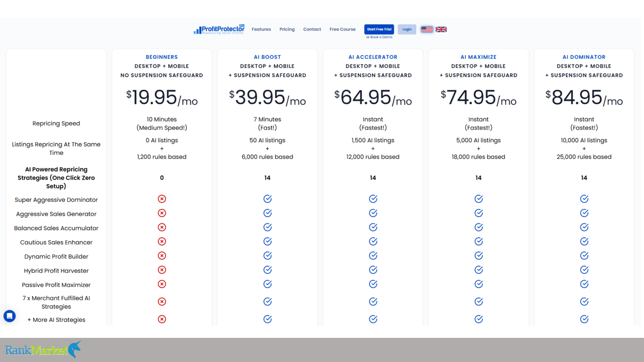This screenshot has height=362, width=644.
Task: Click the RankMarket logo in footer
Action: tap(43, 350)
